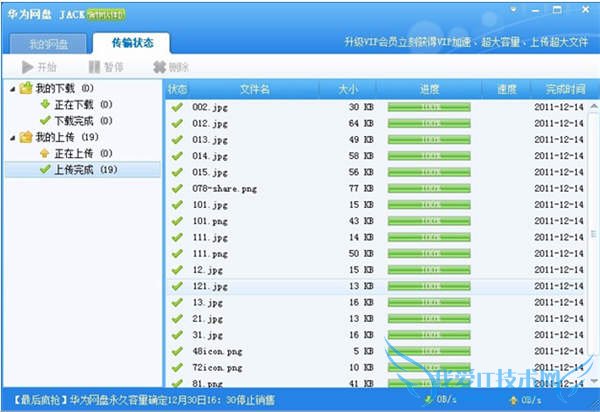The image size is (600, 412).
Task: Open 正在下载 (0) list
Action: tap(83, 105)
